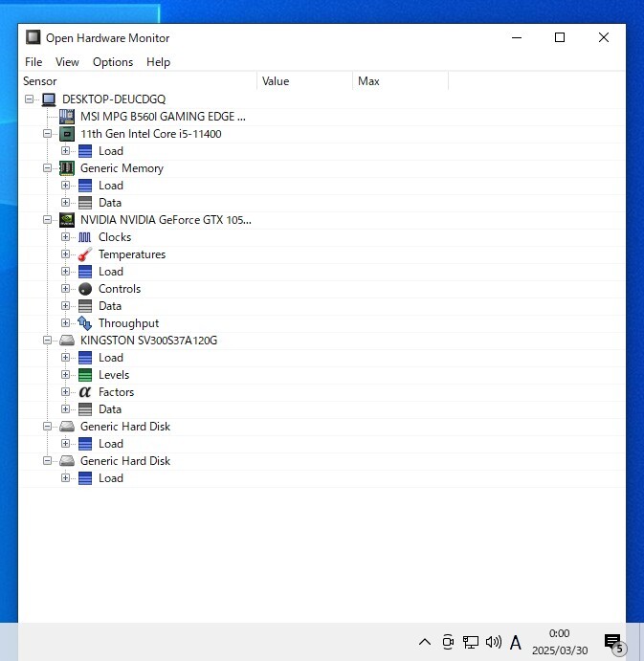The width and height of the screenshot is (644, 661).
Task: Open the View menu
Action: (x=67, y=62)
